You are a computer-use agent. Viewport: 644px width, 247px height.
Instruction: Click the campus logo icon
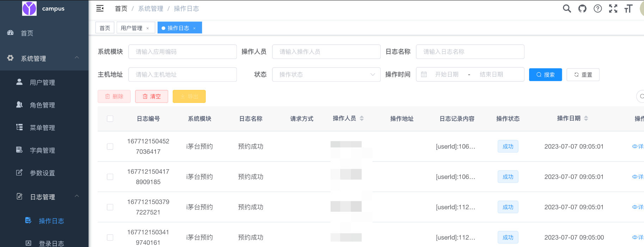29,8
